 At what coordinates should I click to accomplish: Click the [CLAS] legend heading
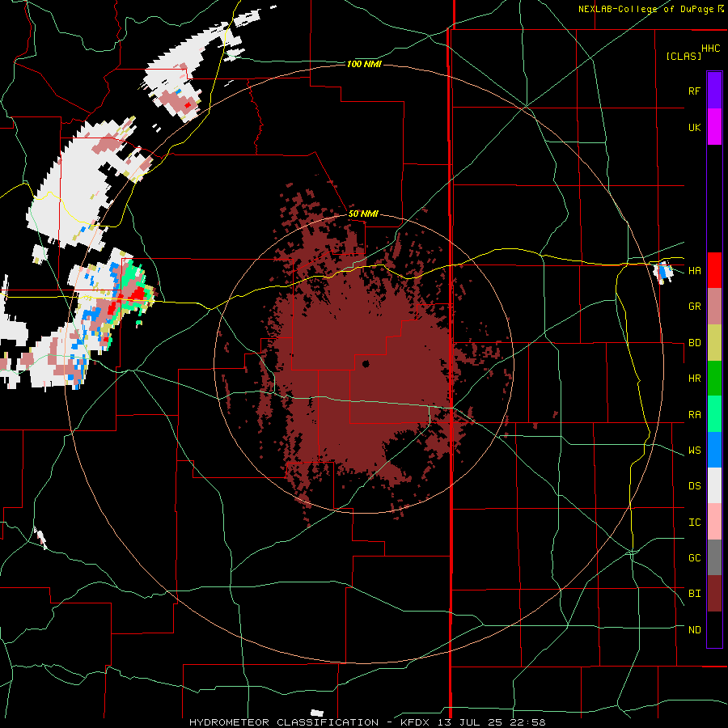click(x=684, y=56)
